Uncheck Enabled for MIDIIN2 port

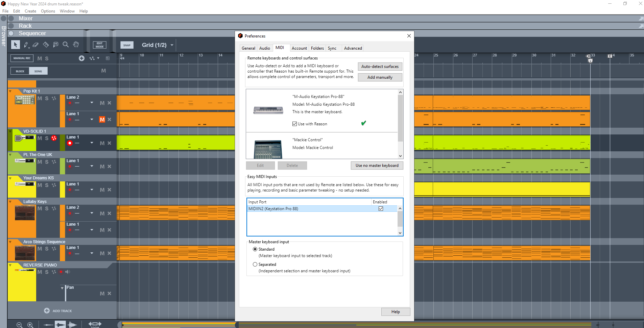[x=381, y=209]
